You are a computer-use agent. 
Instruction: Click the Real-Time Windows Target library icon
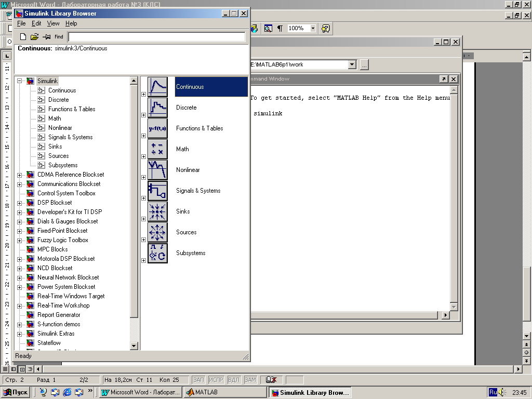[x=30, y=296]
